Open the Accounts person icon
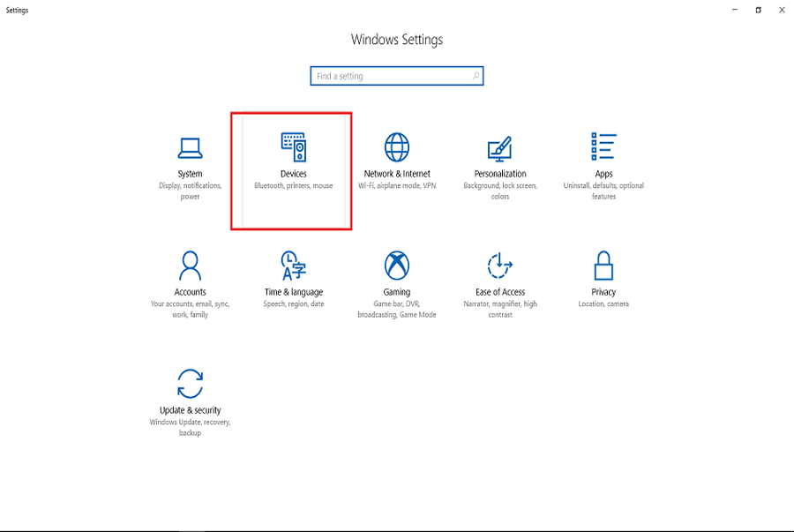Screen dimensions: 794x532 [x=190, y=266]
